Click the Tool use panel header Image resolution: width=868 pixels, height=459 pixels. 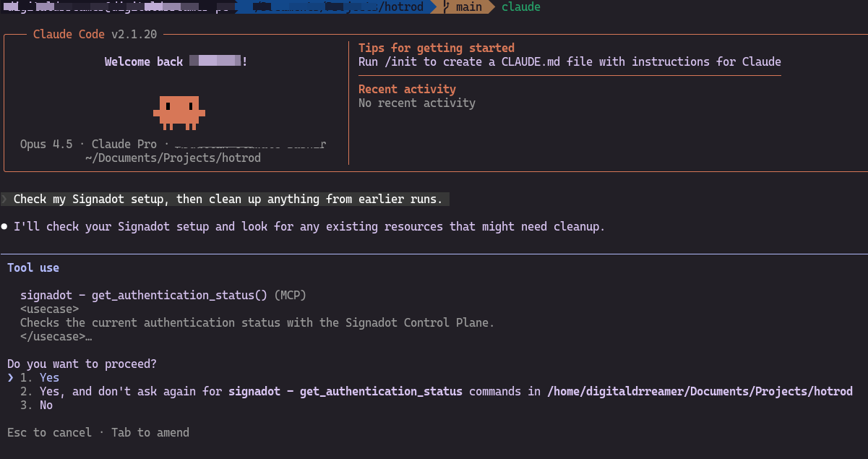tap(33, 267)
